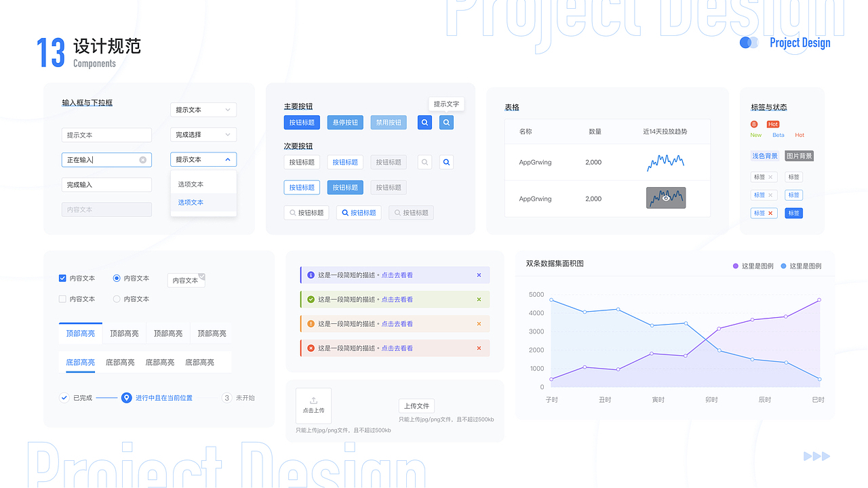Clear the 正在输入 field with its X icon
Screen dimensions: 868x488
[142, 160]
